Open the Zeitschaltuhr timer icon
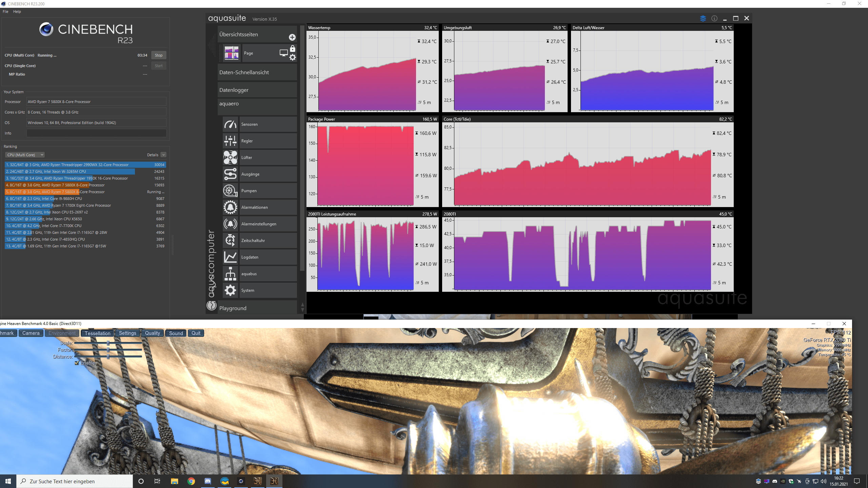 click(230, 241)
